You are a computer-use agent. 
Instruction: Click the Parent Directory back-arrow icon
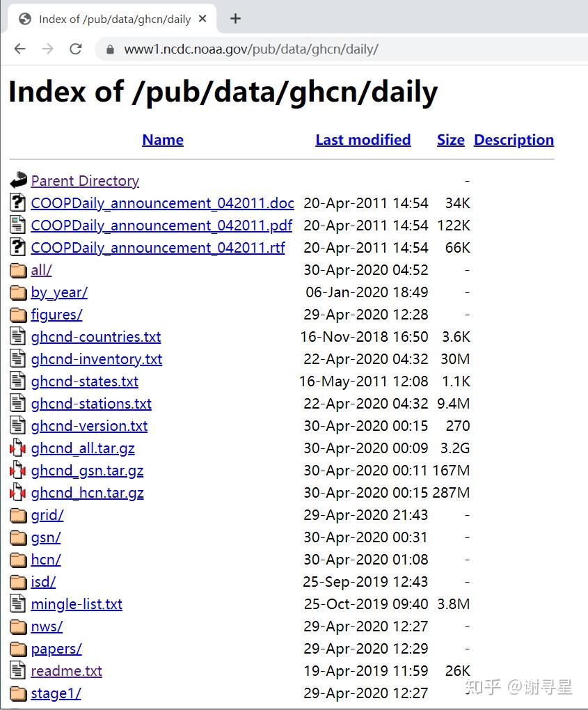tap(19, 180)
